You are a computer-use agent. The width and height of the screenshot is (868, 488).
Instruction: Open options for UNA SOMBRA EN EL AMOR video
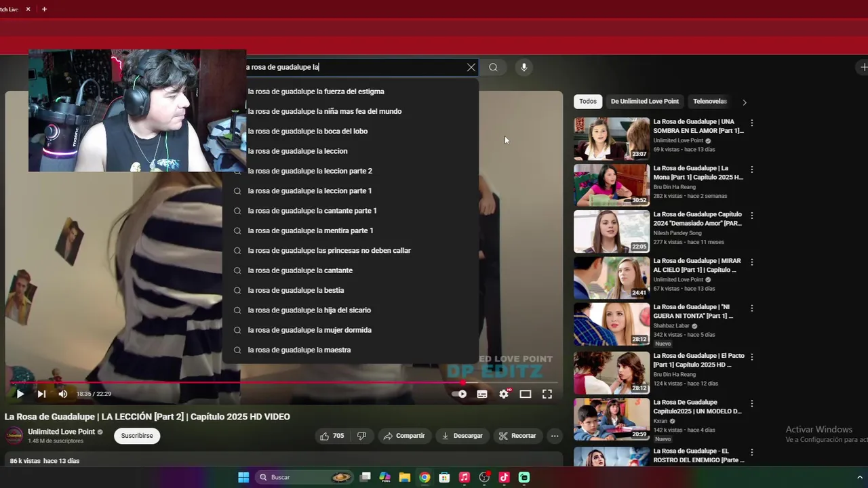[x=751, y=123]
